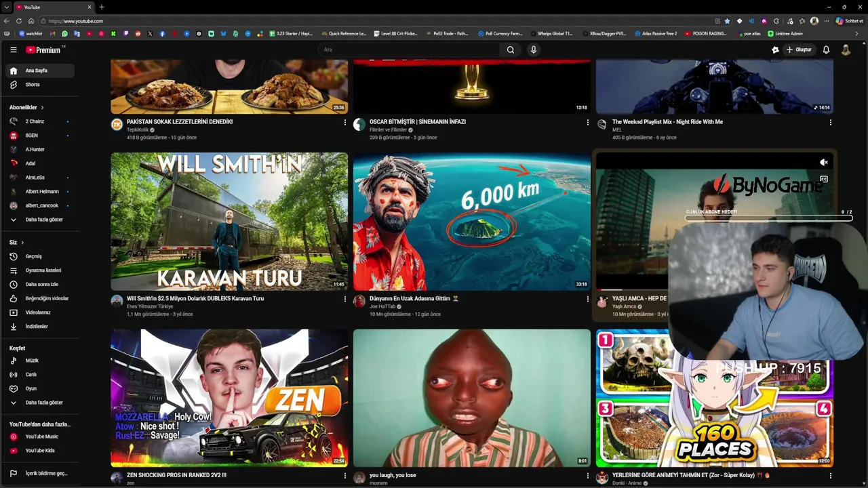Play Will Smith Karavan Turu thumbnail

[229, 222]
